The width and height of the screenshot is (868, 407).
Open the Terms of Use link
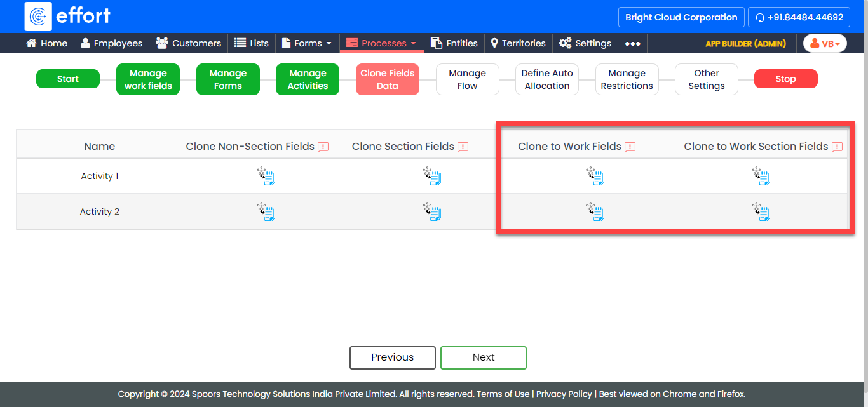tap(503, 394)
